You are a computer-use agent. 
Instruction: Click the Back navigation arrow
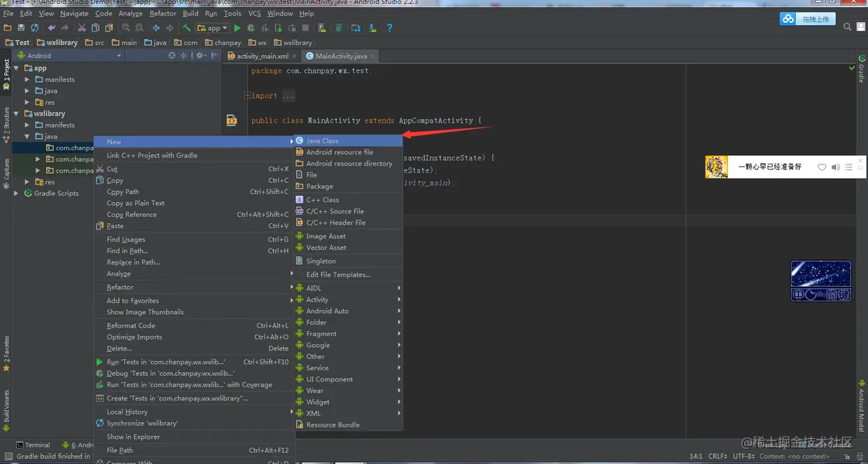point(156,28)
